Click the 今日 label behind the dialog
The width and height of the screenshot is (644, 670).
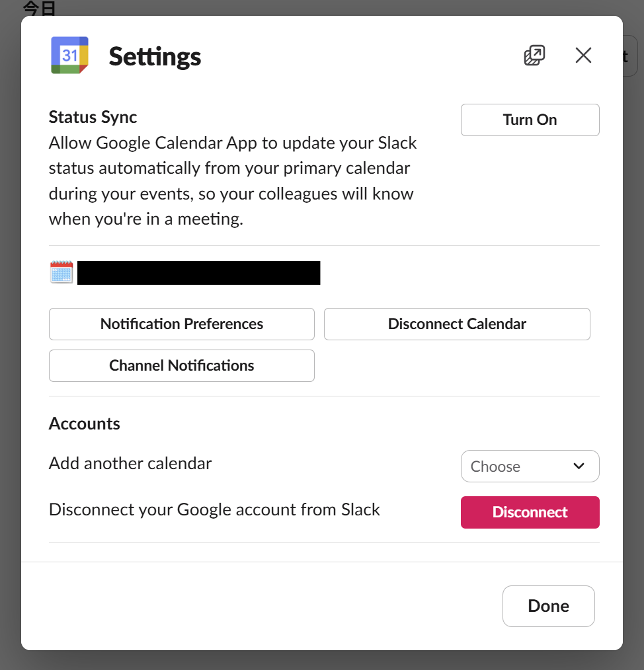(x=39, y=8)
